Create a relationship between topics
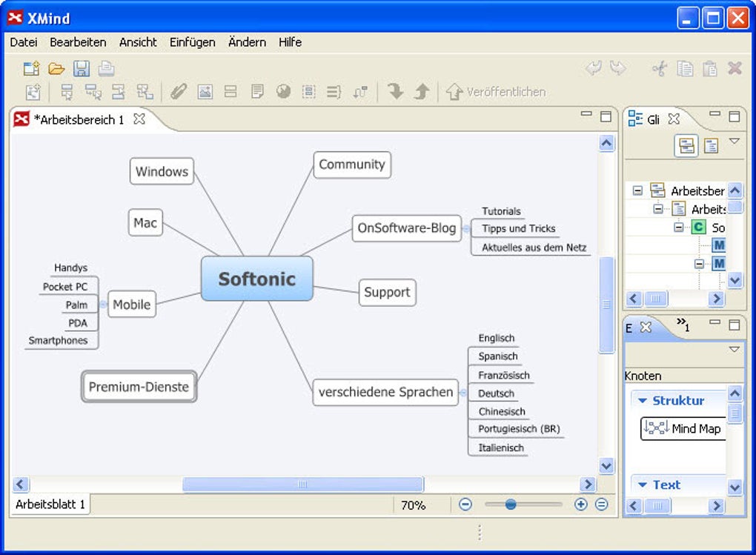The image size is (756, 555). (x=360, y=92)
